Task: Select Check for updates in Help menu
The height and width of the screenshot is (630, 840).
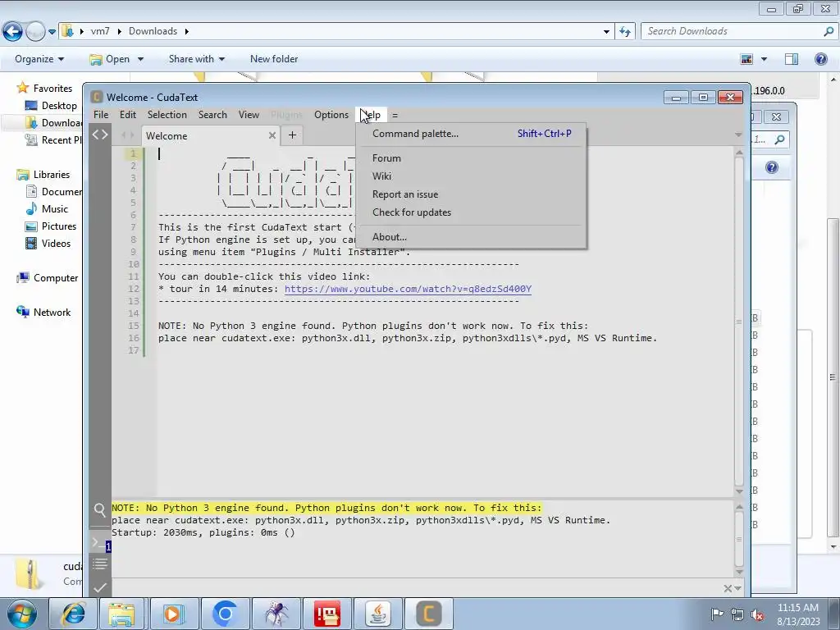Action: [x=471, y=212]
